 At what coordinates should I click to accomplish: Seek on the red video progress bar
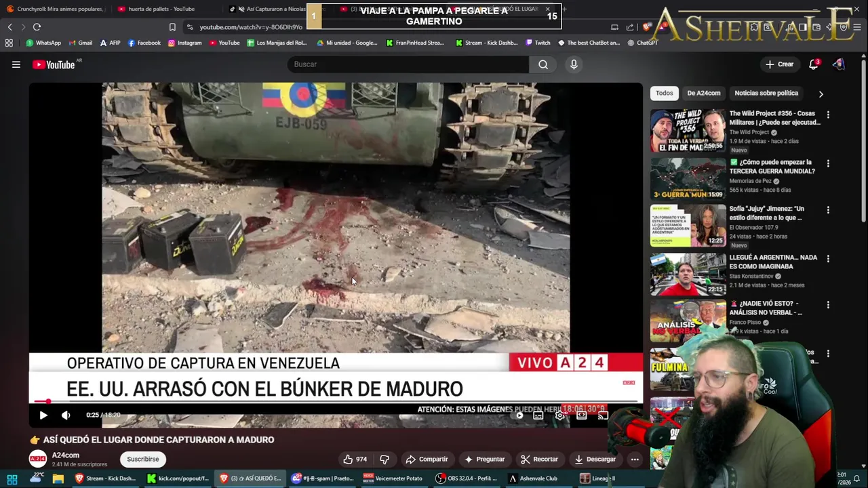336,401
